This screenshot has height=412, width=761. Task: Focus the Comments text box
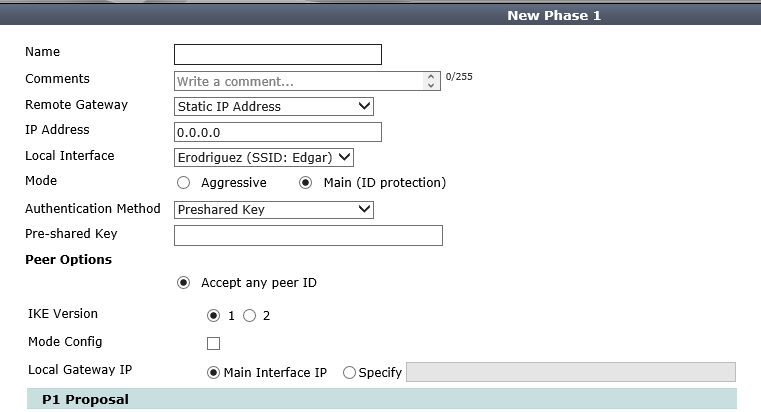point(300,81)
